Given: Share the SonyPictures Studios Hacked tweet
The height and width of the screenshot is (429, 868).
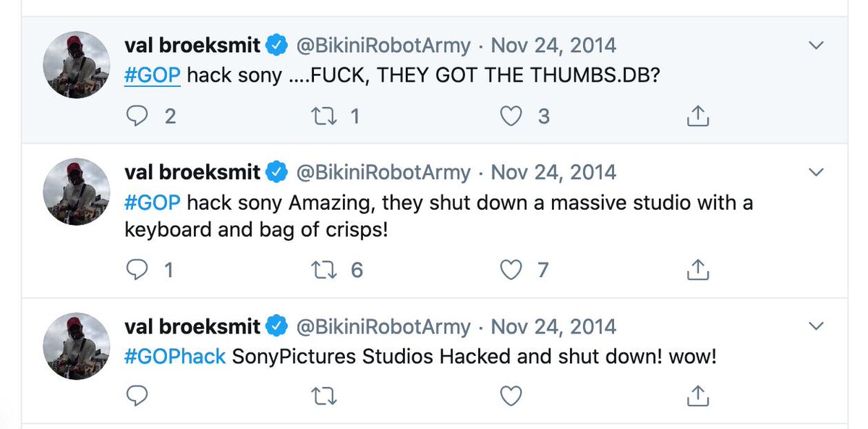Looking at the screenshot, I should [x=697, y=394].
